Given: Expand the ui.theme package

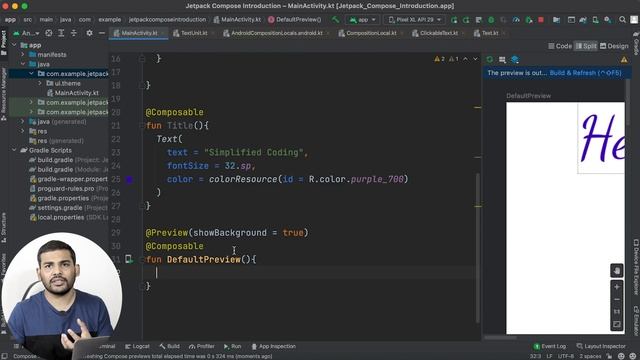Looking at the screenshot, I should [40, 83].
